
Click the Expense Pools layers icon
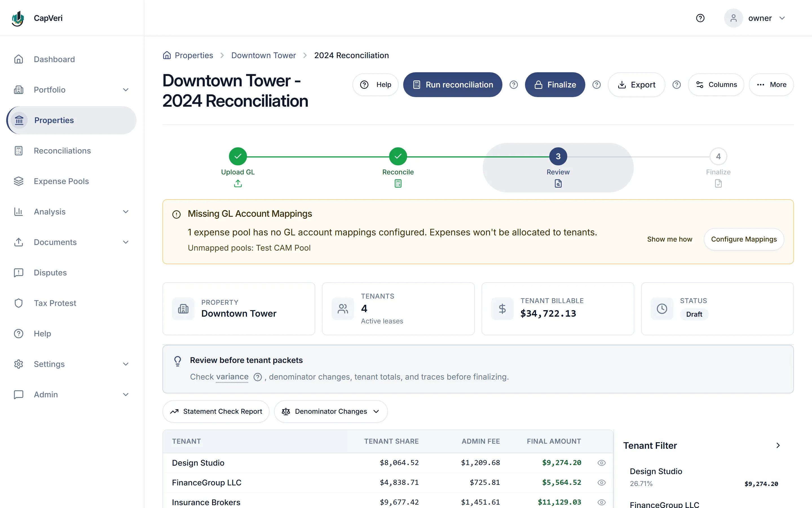tap(18, 181)
